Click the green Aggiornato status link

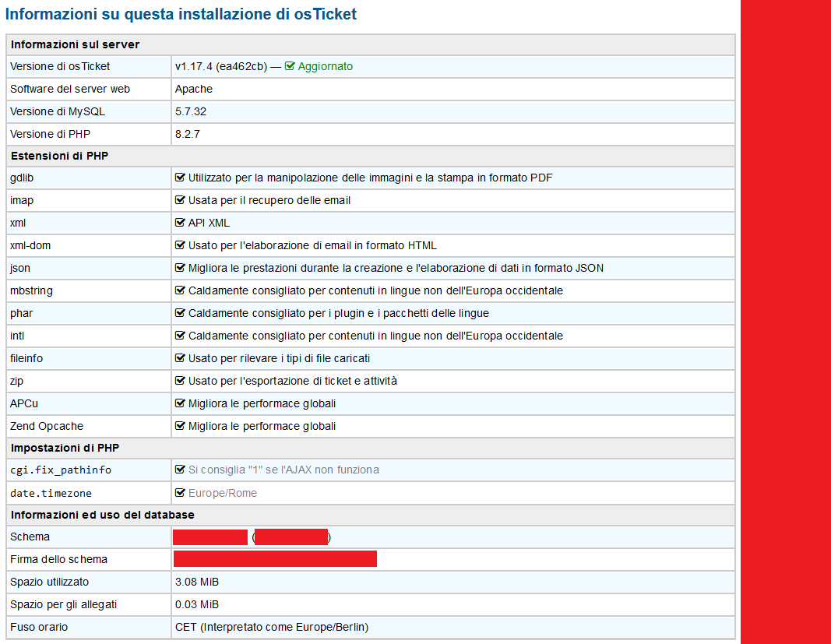[325, 66]
